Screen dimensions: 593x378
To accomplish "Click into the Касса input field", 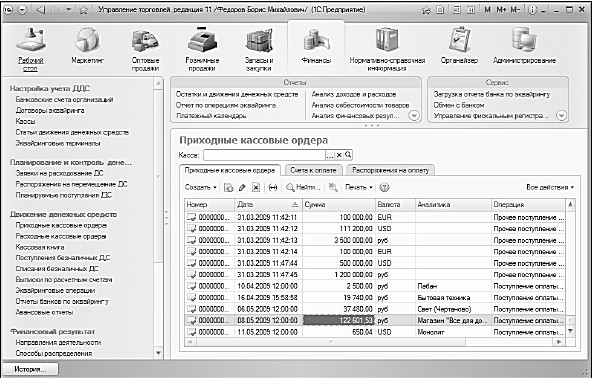I will click(x=264, y=155).
